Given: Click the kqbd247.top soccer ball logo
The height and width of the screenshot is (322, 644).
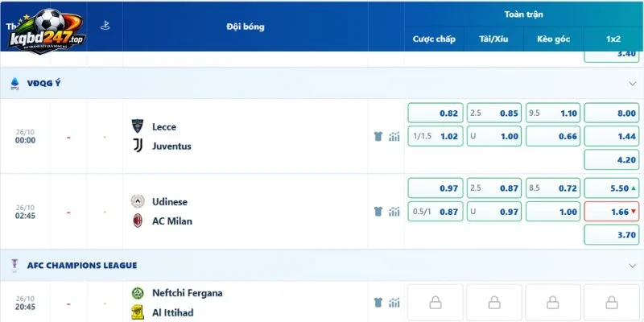Looking at the screenshot, I should [47, 31].
